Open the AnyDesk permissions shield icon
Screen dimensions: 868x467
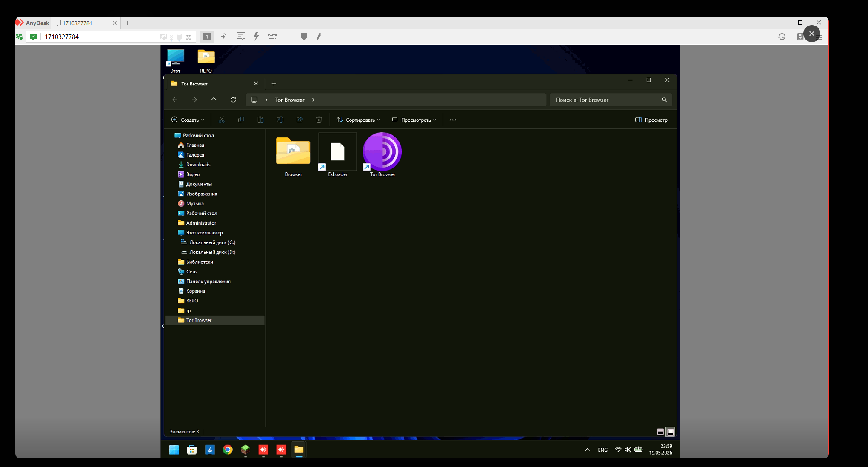[304, 37]
